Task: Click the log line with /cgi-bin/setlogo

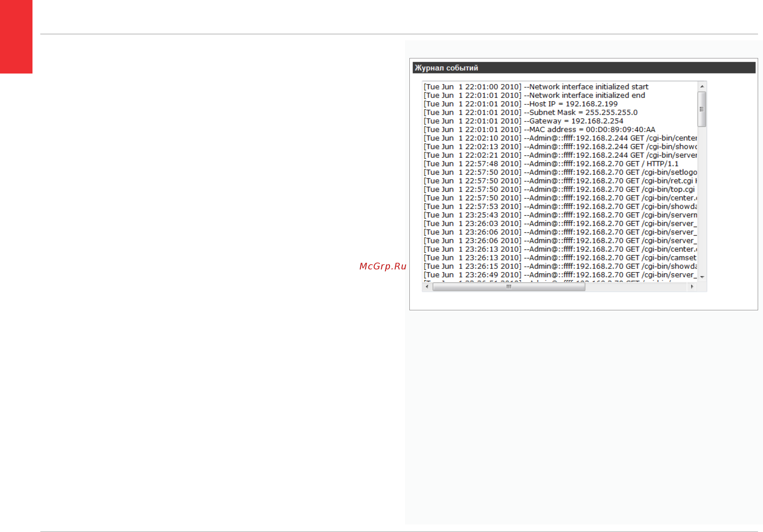Action: point(560,172)
